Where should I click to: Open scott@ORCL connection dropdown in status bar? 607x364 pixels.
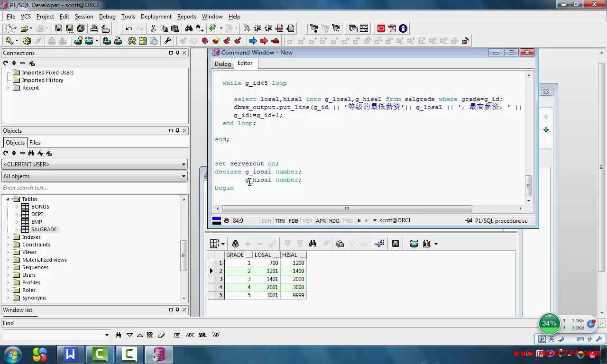(375, 220)
